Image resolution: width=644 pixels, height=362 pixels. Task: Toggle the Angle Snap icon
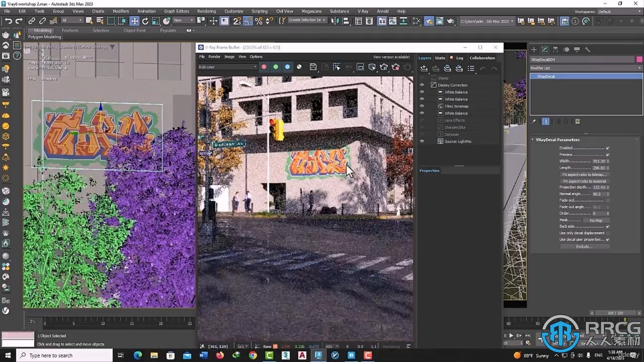pyautogui.click(x=248, y=21)
